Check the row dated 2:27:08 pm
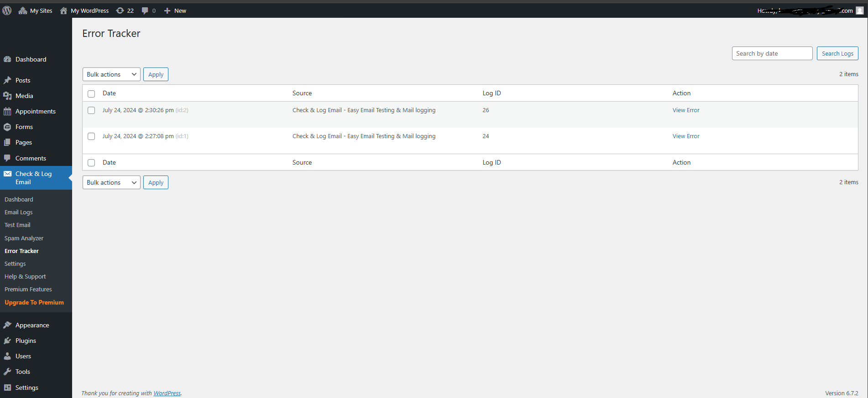Image resolution: width=868 pixels, height=398 pixels. click(x=91, y=136)
